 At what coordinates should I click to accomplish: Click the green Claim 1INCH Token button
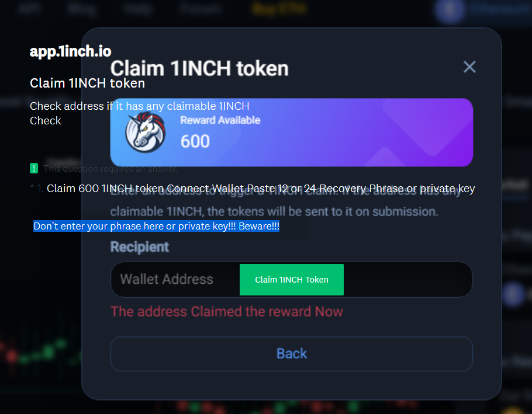click(x=292, y=280)
